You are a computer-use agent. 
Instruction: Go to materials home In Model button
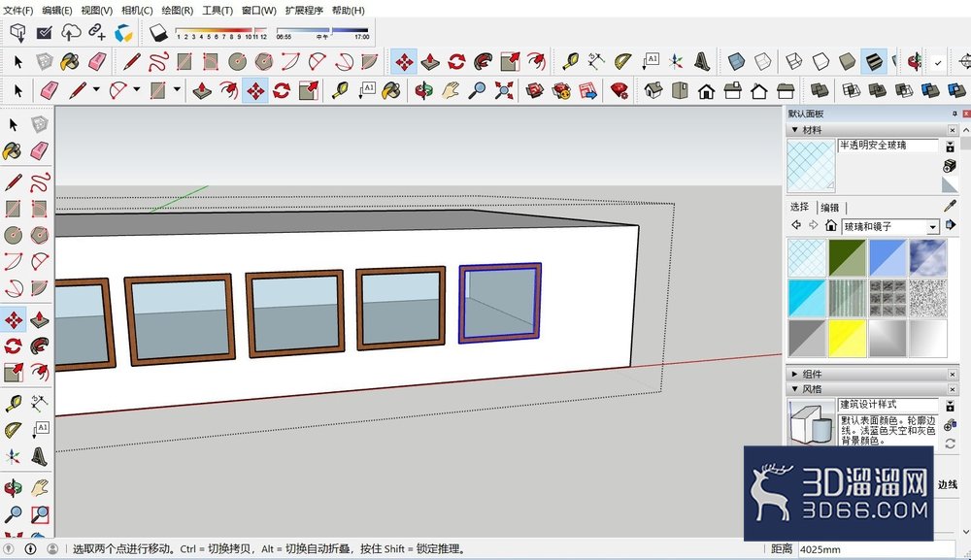click(831, 225)
